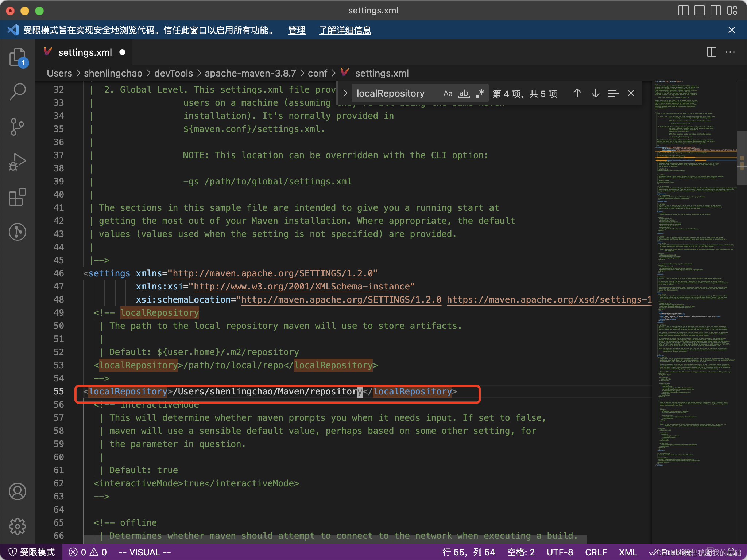The height and width of the screenshot is (560, 747).
Task: Open the Manage gear icon
Action: [17, 526]
